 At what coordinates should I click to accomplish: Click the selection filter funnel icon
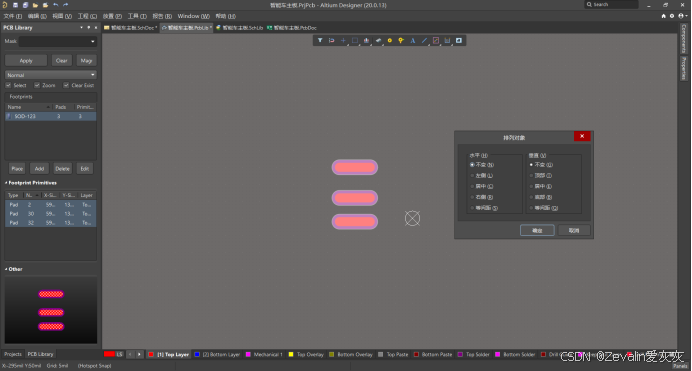pyautogui.click(x=320, y=41)
